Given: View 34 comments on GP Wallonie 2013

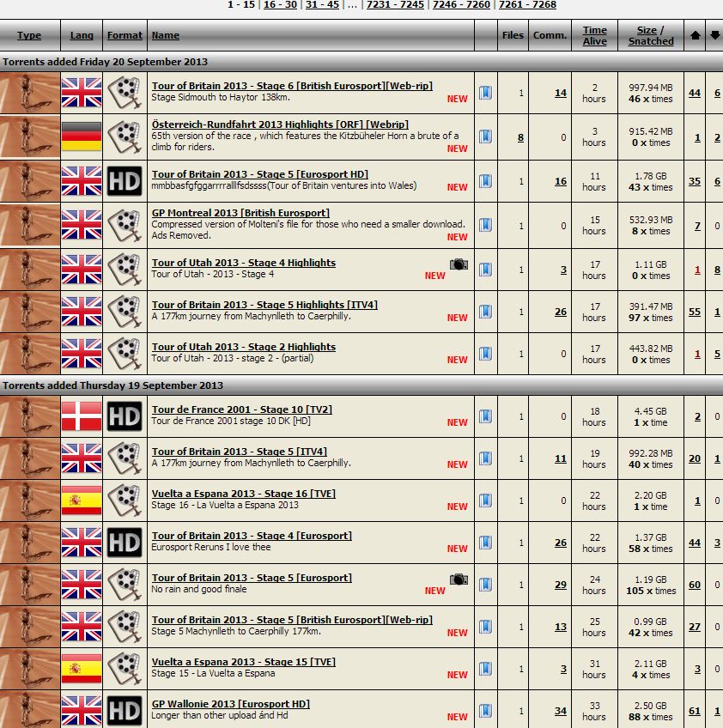Looking at the screenshot, I should click(x=561, y=711).
